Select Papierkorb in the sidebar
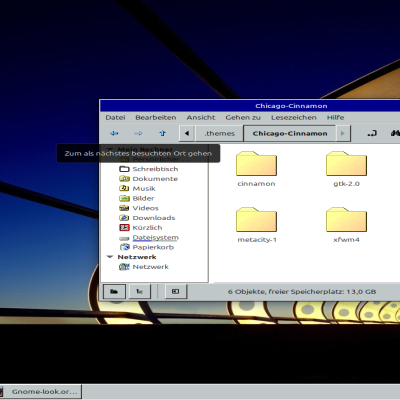 point(146,247)
